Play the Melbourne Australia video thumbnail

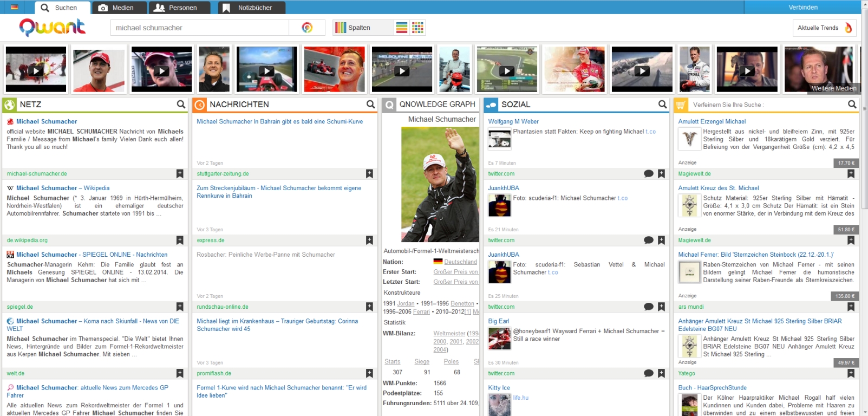402,69
